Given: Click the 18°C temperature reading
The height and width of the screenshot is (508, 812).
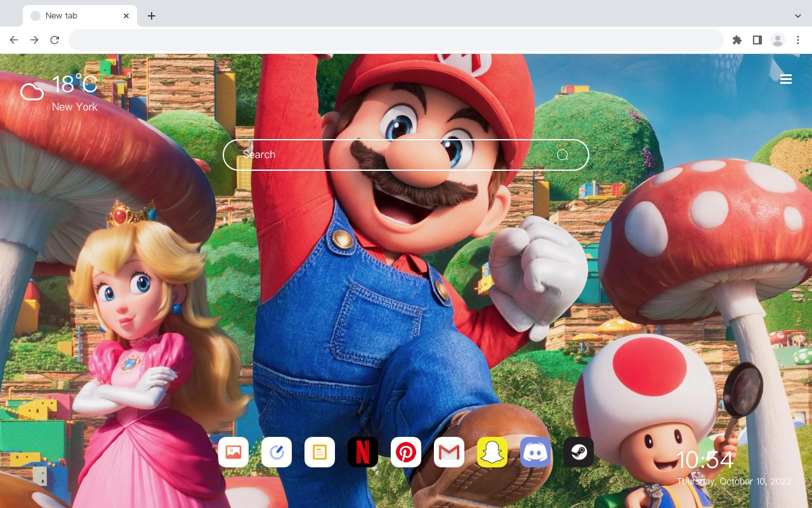Looking at the screenshot, I should 75,84.
